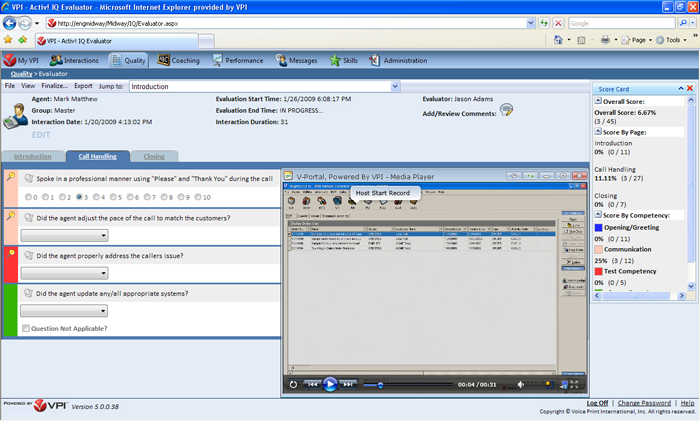
Task: Select score radio button 3
Action: [x=78, y=197]
